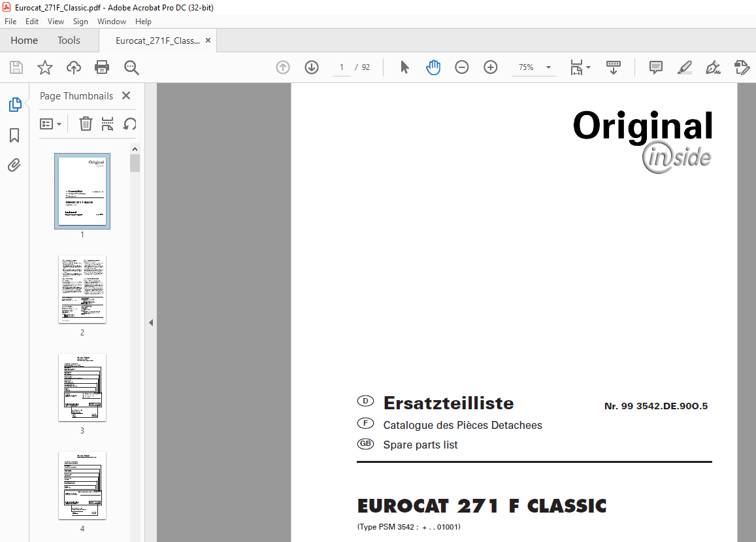Click the Nr. 99 3542.DE.90O.5 text
Viewport: 756px width, 542px height.
click(656, 406)
